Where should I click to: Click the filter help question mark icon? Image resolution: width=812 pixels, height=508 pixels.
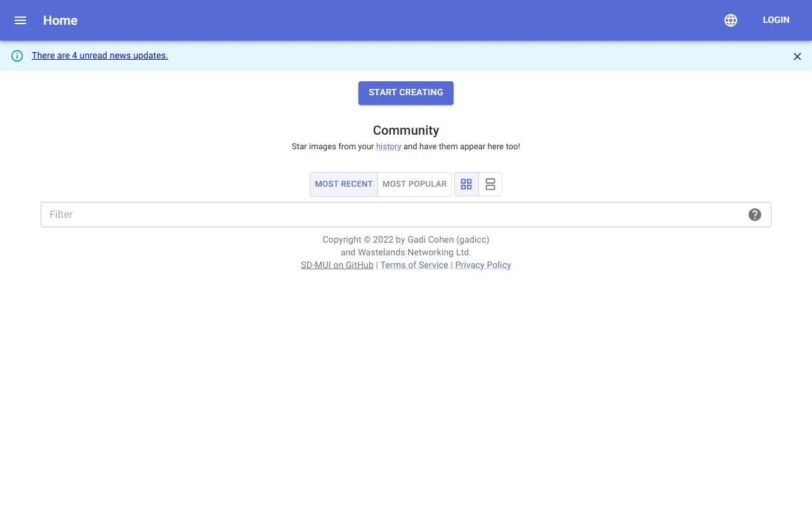point(755,215)
